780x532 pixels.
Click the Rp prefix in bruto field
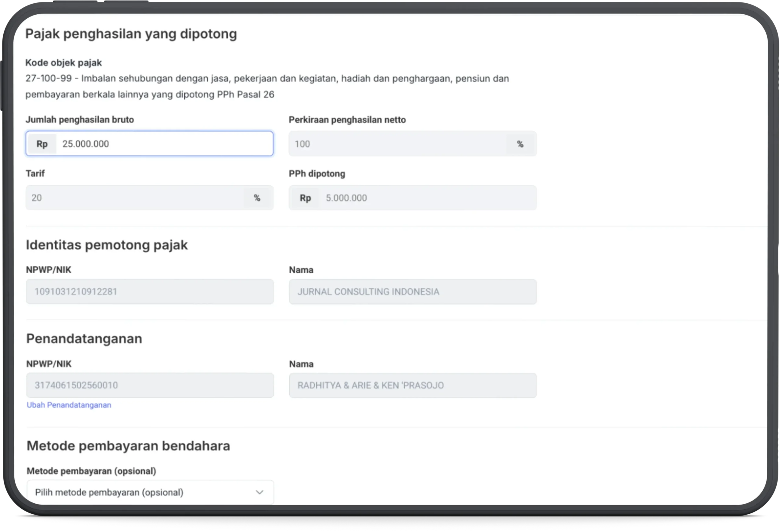tap(42, 144)
